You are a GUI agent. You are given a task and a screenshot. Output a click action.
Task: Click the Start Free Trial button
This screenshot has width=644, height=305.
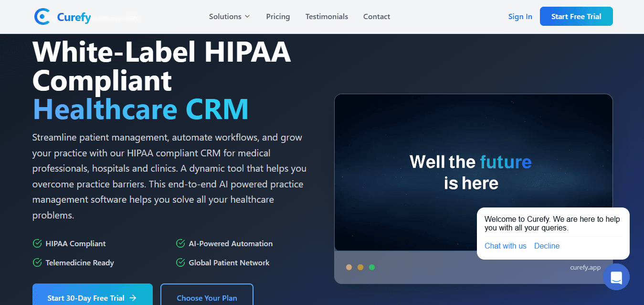click(x=576, y=16)
